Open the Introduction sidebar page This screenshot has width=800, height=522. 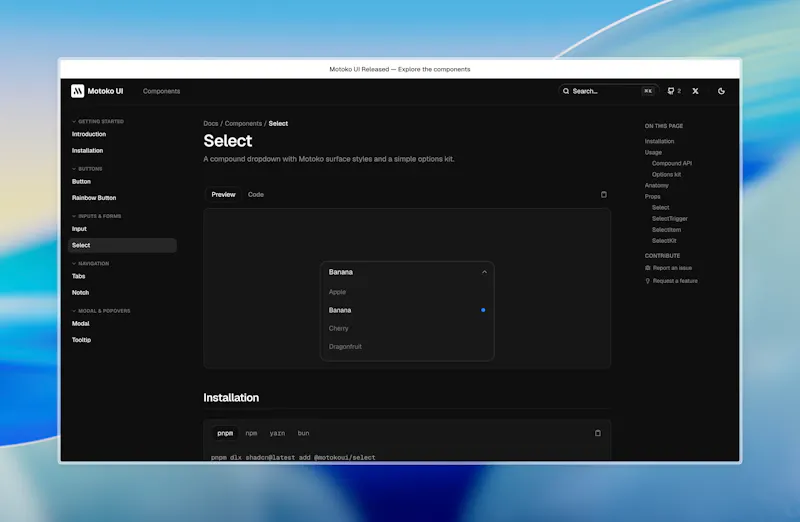click(x=89, y=134)
